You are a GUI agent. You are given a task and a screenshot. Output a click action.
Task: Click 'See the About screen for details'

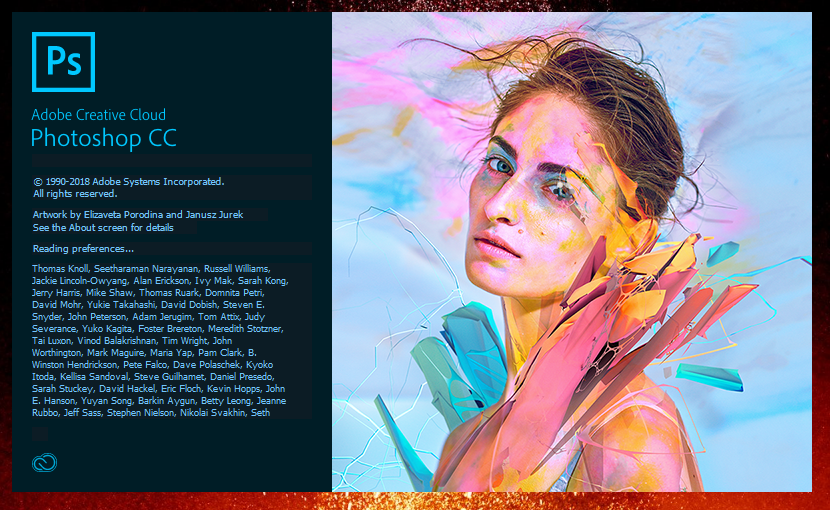click(x=103, y=228)
